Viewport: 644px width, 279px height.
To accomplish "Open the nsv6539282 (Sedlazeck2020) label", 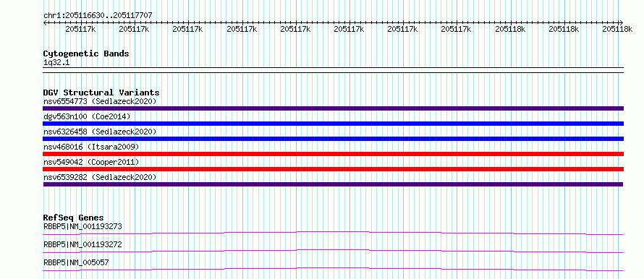I will (100, 177).
